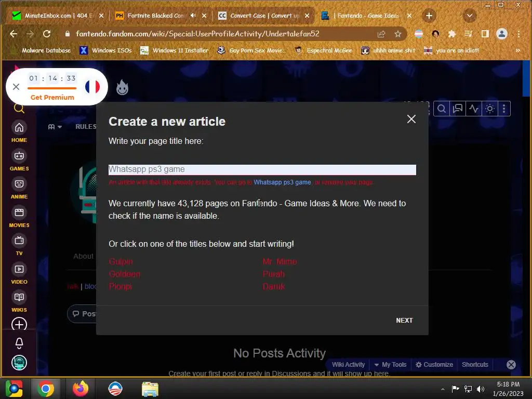Viewport: 532px width, 399px height.
Task: Bookmark this page with the star
Action: [x=398, y=34]
